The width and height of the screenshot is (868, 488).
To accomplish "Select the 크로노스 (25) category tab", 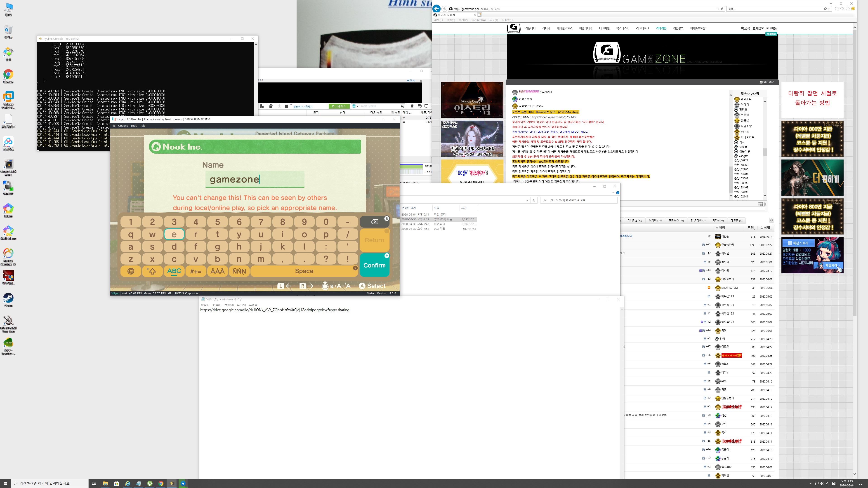I will point(676,221).
